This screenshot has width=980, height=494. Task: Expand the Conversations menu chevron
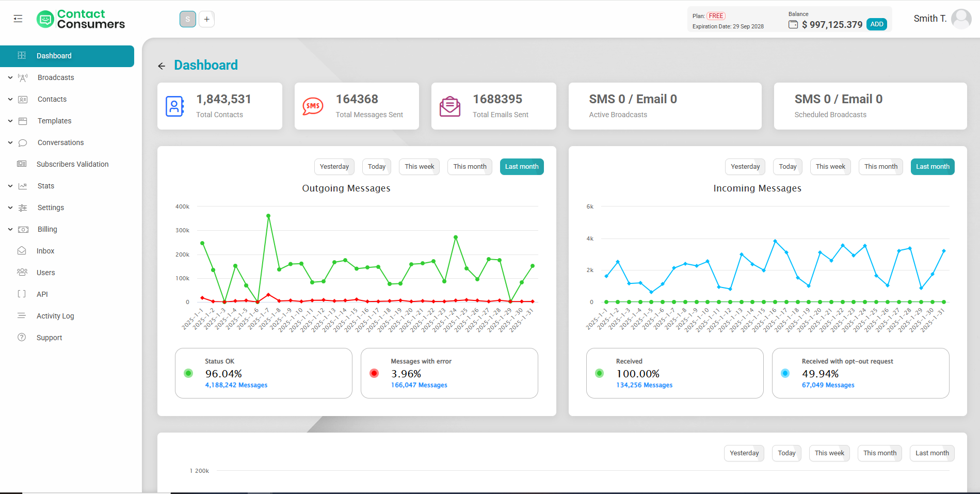click(x=10, y=142)
